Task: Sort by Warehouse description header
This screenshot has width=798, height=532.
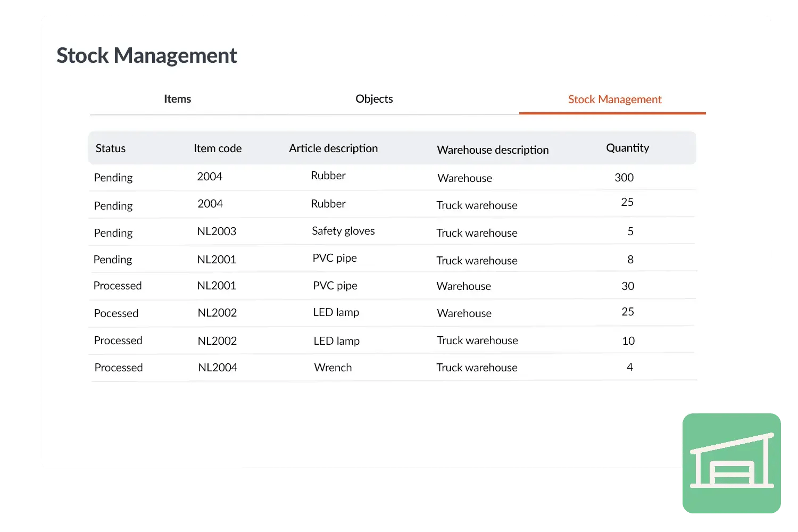Action: [493, 150]
